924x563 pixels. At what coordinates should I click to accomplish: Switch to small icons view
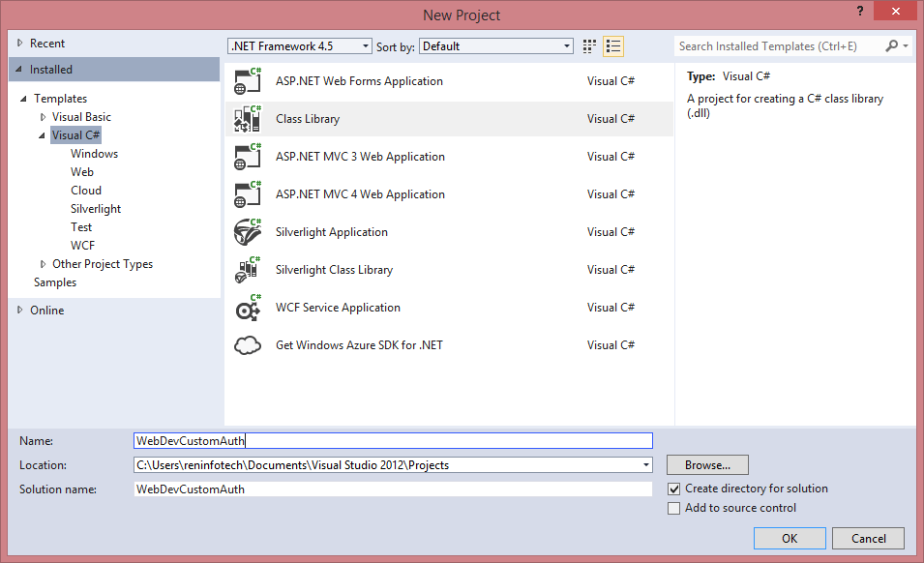pos(589,46)
